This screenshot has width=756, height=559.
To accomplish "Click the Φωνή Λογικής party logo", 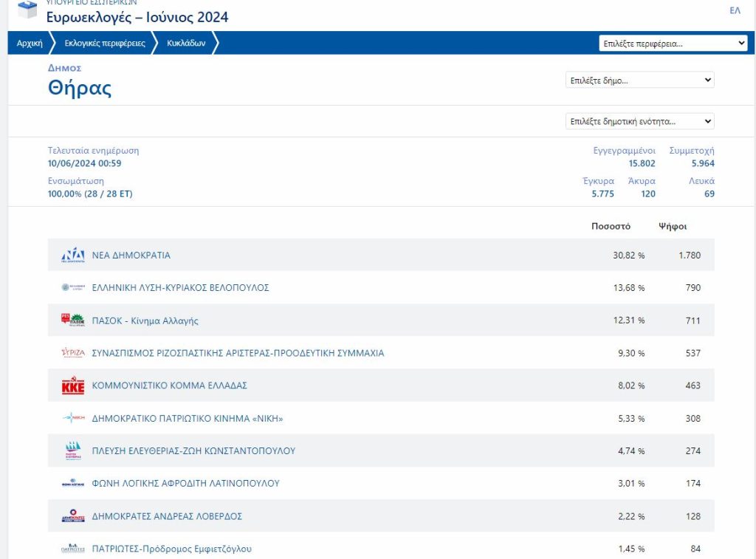I will pos(73,483).
